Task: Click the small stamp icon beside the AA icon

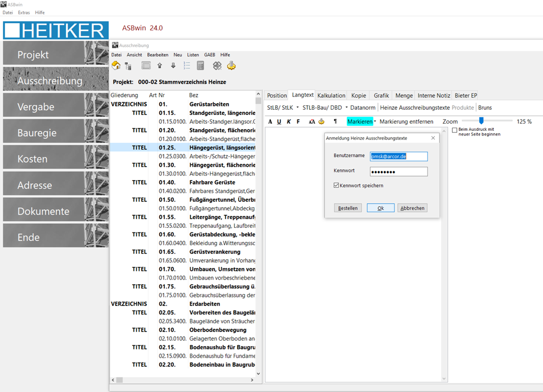Action: [321, 122]
